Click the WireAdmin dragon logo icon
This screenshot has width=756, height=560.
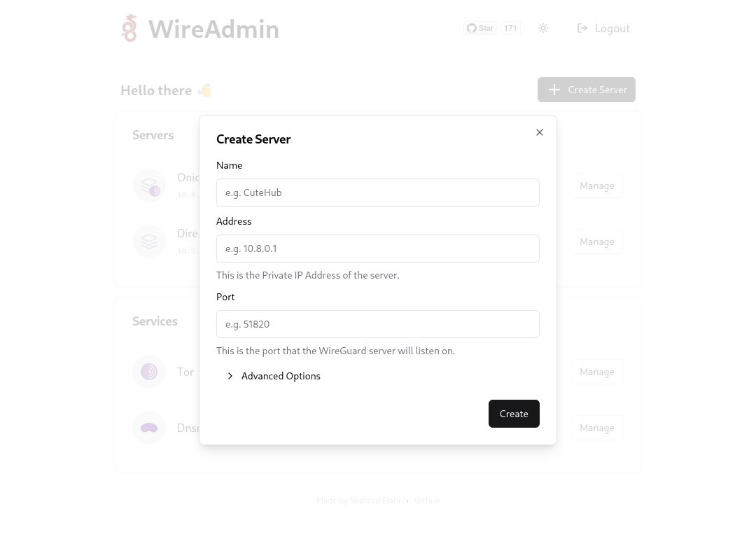click(x=129, y=29)
